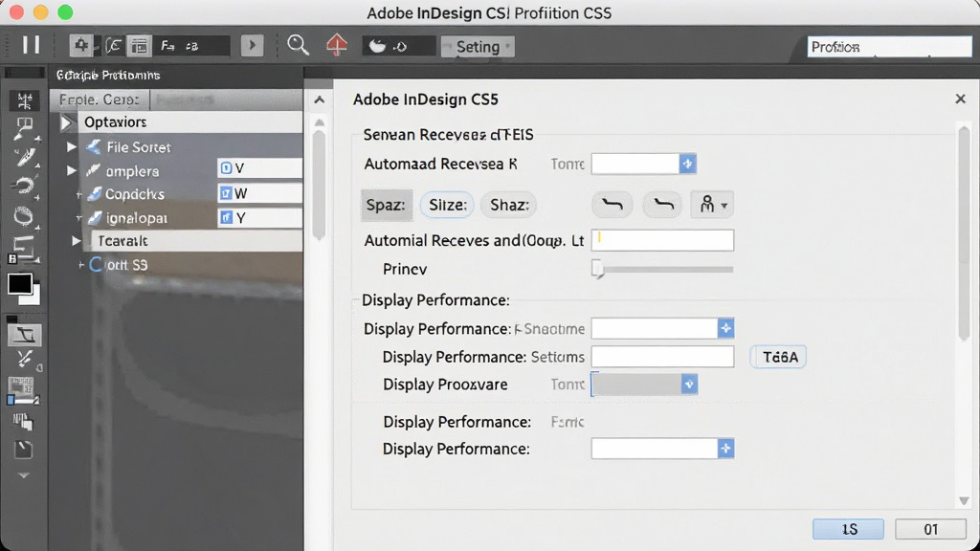
Task: Select the pencil tool in tools panel
Action: [25, 157]
